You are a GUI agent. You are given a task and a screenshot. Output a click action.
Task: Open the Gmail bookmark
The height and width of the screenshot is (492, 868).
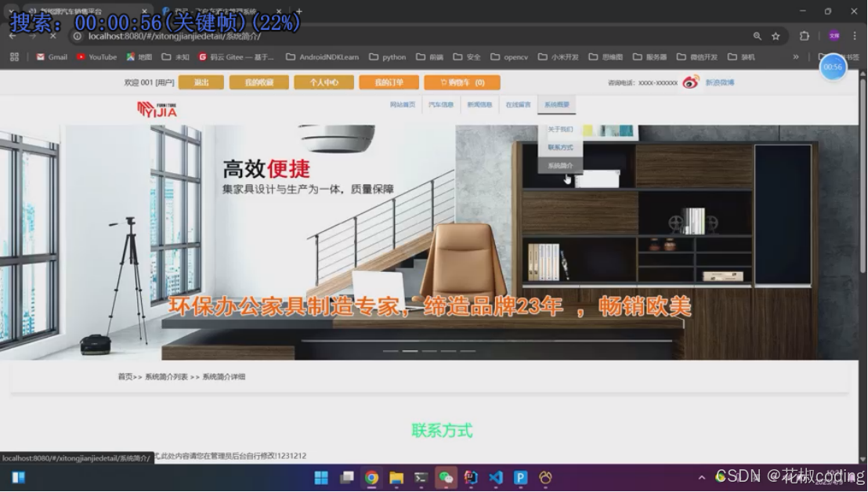[x=52, y=57]
